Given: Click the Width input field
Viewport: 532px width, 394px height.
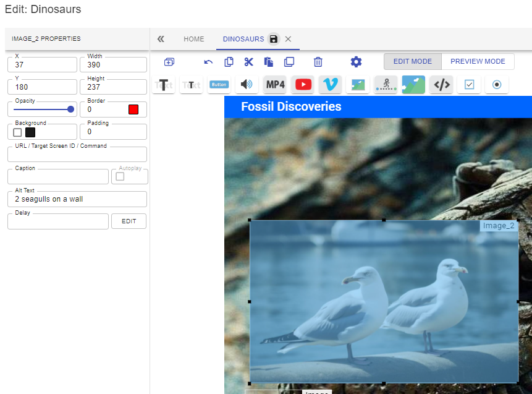Looking at the screenshot, I should (113, 64).
